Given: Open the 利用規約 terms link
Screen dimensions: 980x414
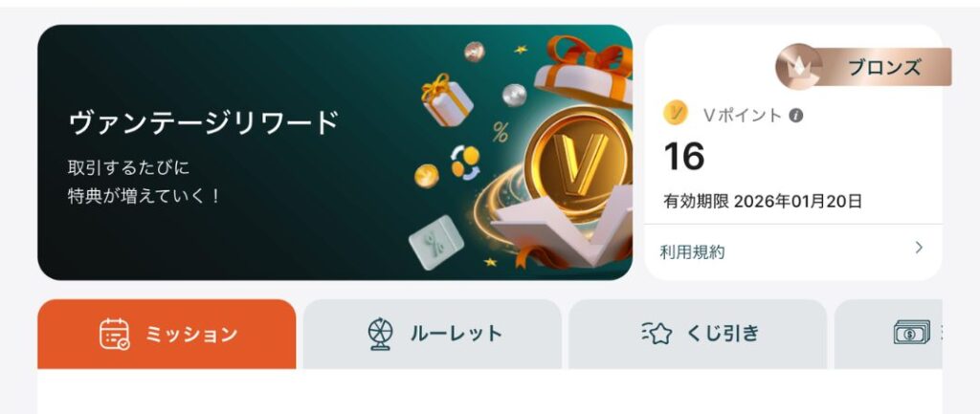Looking at the screenshot, I should click(x=693, y=252).
